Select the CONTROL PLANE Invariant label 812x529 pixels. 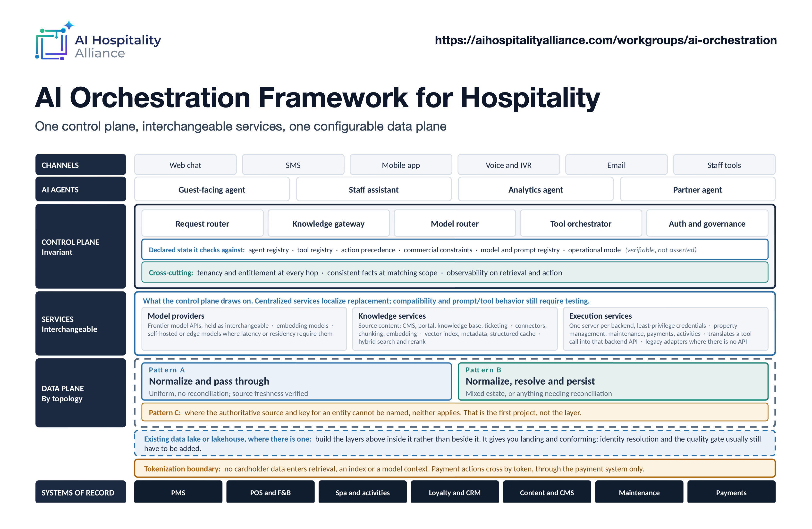(x=81, y=247)
